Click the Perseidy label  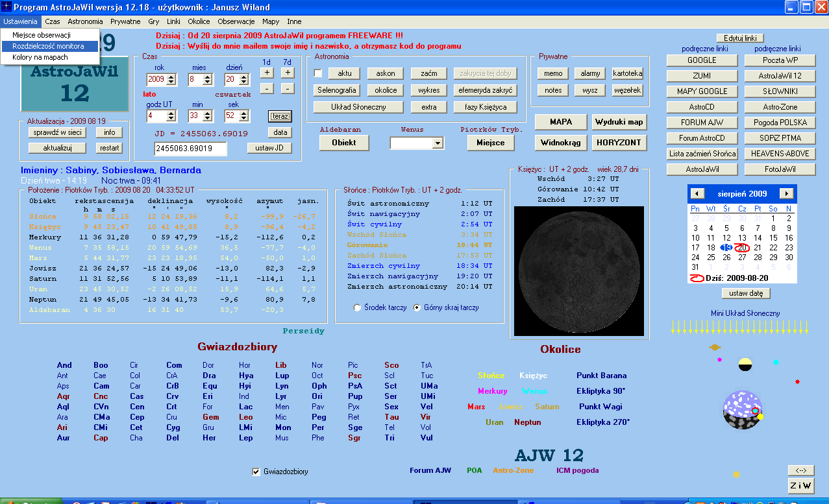click(x=303, y=331)
